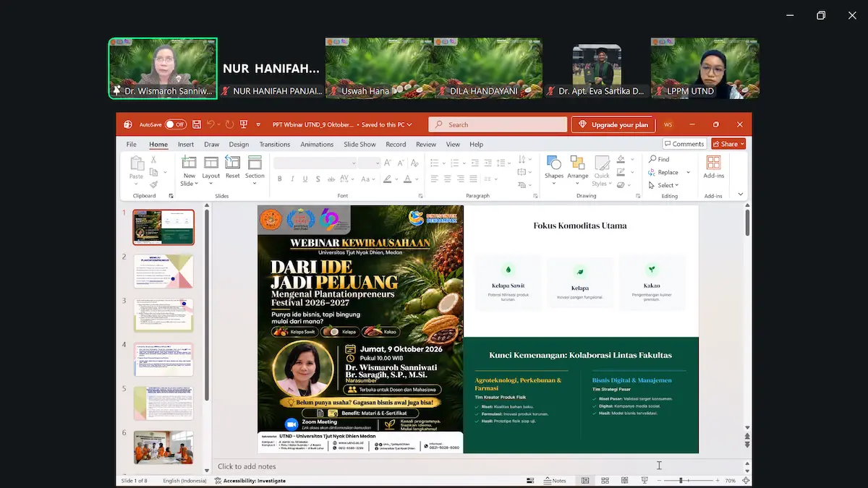Click the Redo/Repeat icon

tap(229, 124)
